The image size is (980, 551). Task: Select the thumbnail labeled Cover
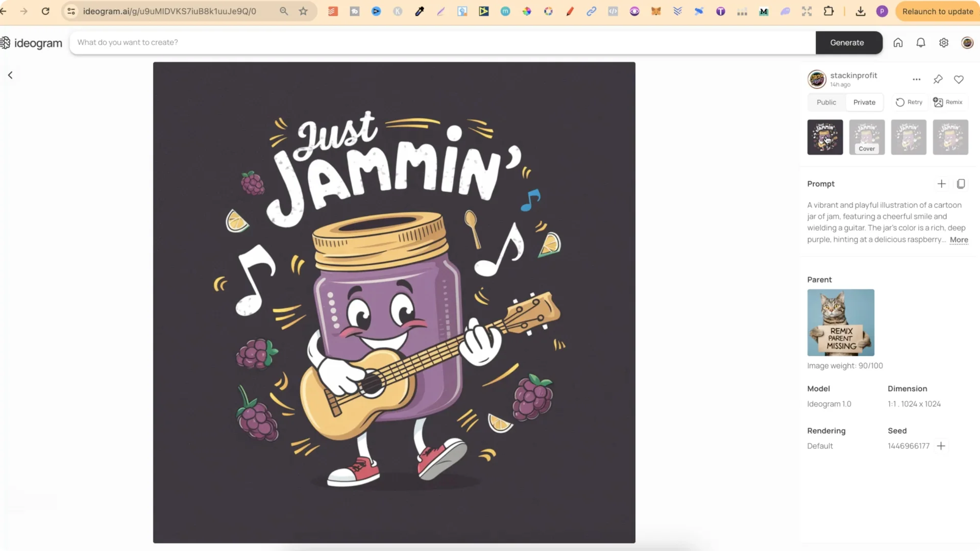point(867,137)
